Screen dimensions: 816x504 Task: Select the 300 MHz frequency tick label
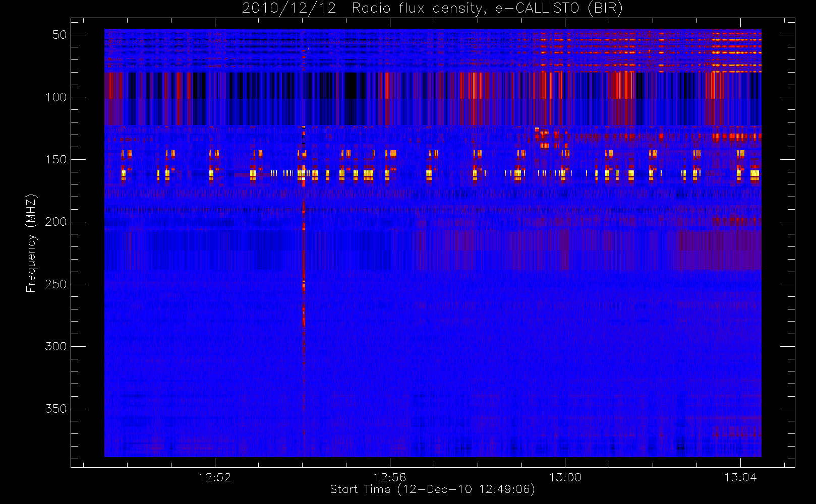[x=56, y=346]
